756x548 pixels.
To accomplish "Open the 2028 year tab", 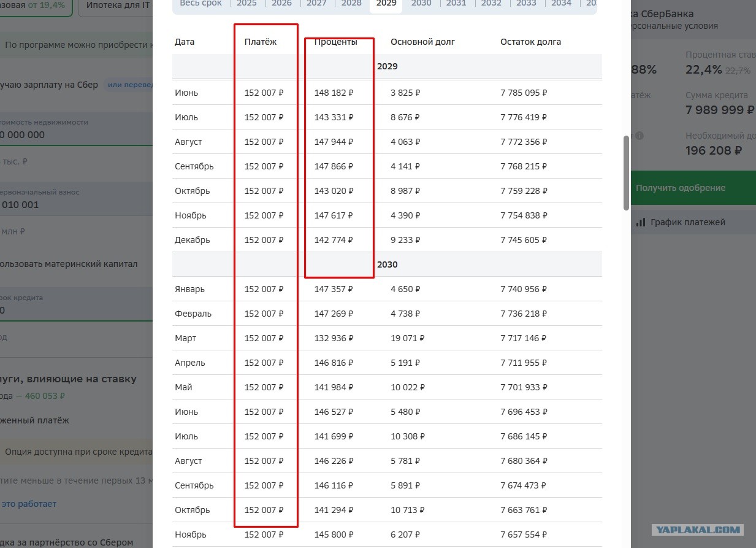I will (351, 3).
